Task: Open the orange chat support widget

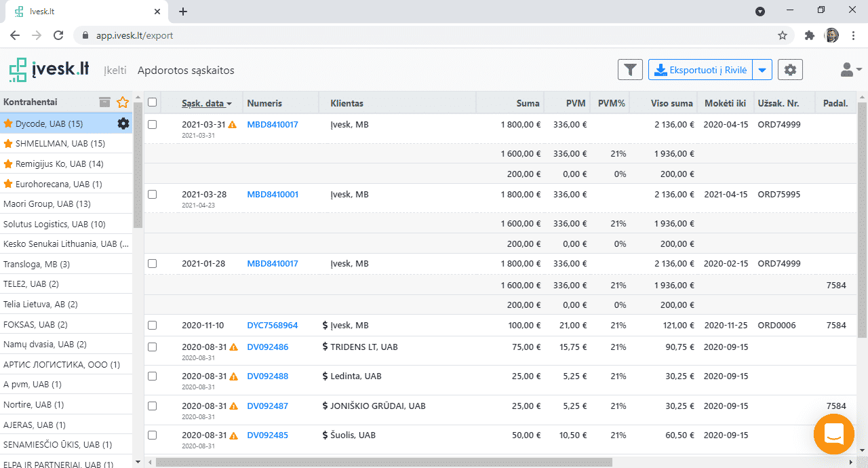Action: point(833,434)
